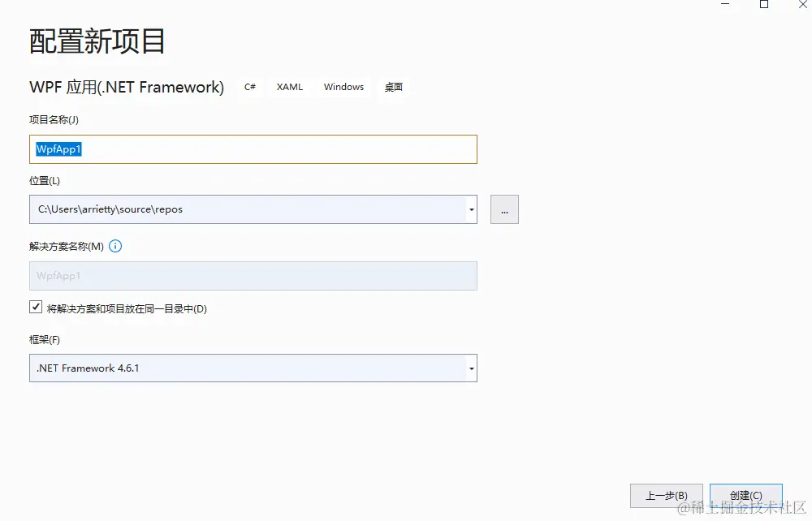
Task: Click the info icon beside 解决方案名称
Action: point(115,246)
